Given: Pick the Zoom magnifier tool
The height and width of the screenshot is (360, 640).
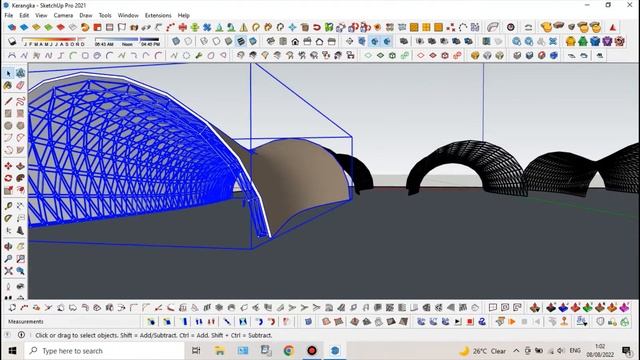Looking at the screenshot, I should coord(9,259).
